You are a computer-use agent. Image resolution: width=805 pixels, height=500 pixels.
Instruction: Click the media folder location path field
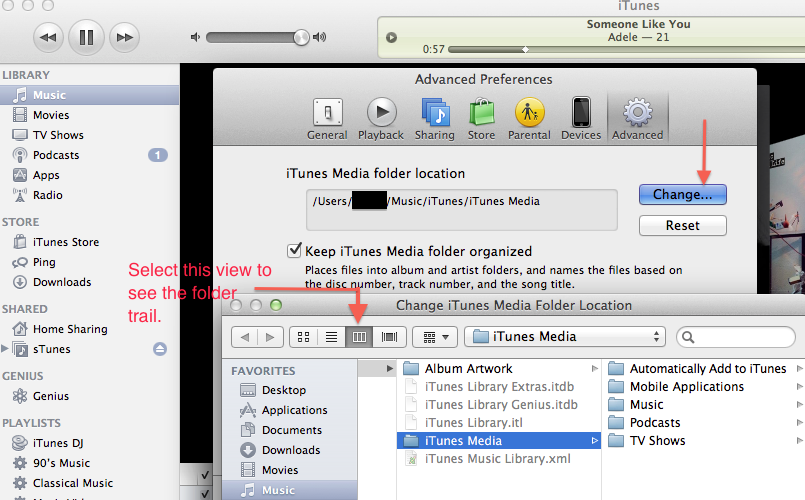coord(462,210)
